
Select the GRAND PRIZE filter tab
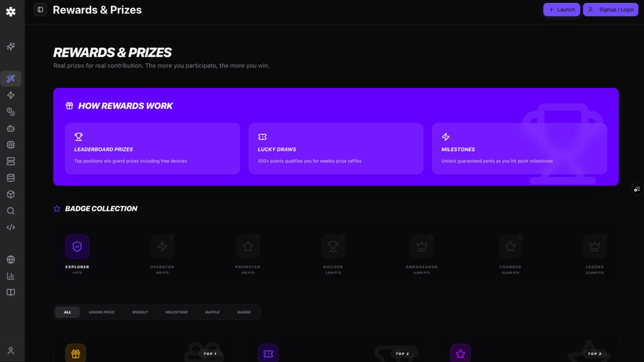pyautogui.click(x=101, y=312)
